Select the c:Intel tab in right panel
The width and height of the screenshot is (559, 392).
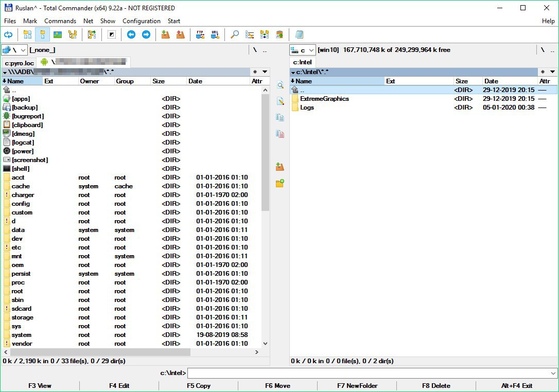click(302, 62)
